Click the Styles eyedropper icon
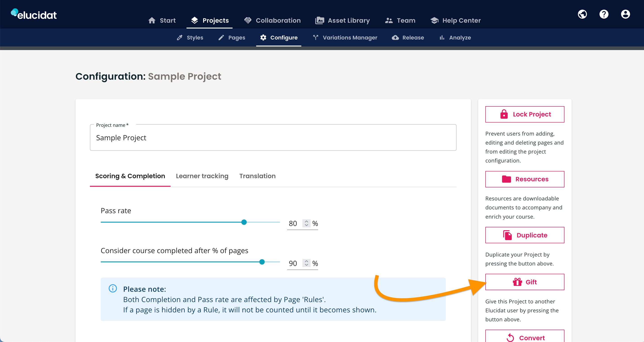Screen dimensions: 644x342 [x=180, y=38]
